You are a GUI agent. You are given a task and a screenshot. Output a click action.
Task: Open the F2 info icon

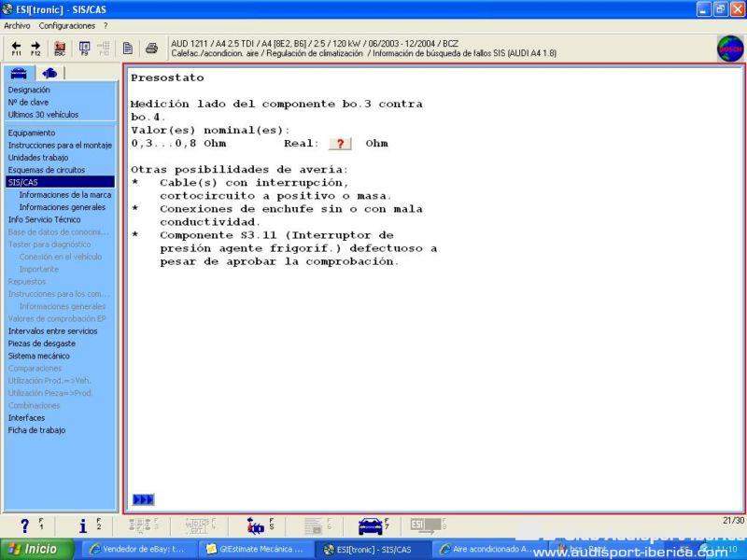[83, 525]
